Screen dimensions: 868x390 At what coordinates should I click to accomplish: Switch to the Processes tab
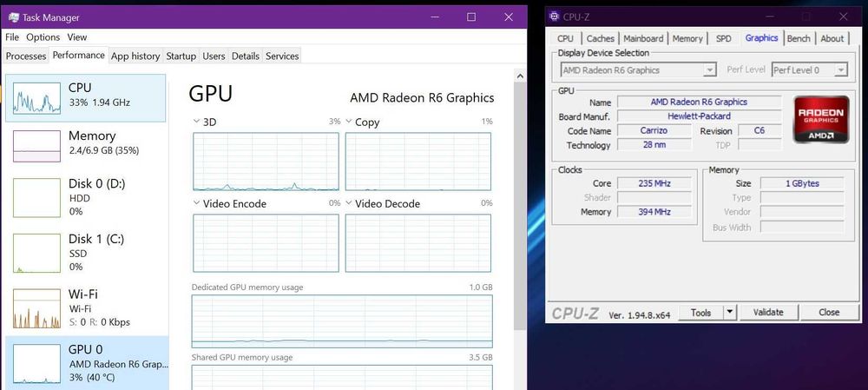coord(26,56)
